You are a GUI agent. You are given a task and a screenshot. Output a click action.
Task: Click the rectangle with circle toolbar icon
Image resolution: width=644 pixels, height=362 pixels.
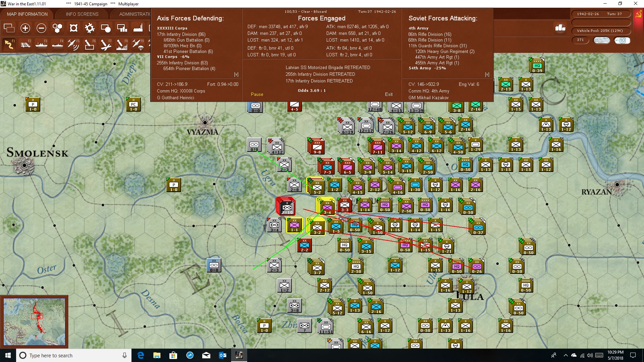click(x=106, y=28)
